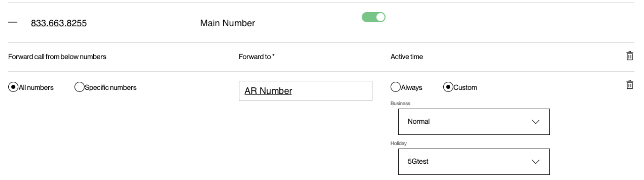
Task: Click the 'Forward call from below numbers' heading
Action: 57,57
